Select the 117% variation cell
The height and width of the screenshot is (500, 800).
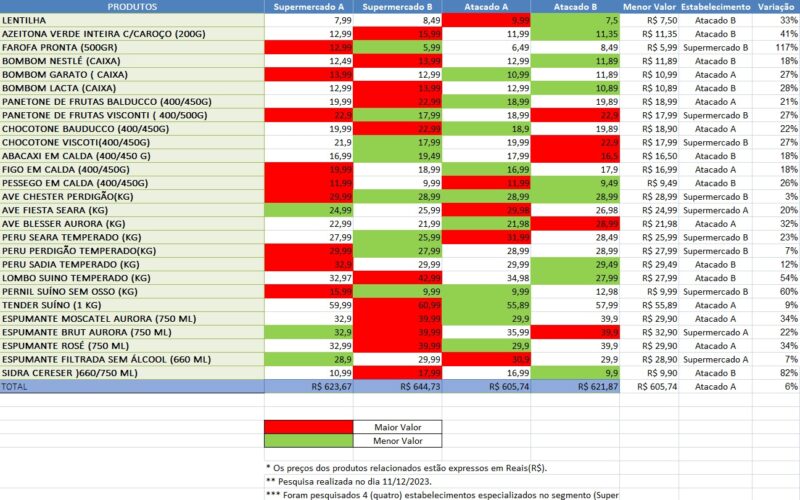pyautogui.click(x=776, y=47)
